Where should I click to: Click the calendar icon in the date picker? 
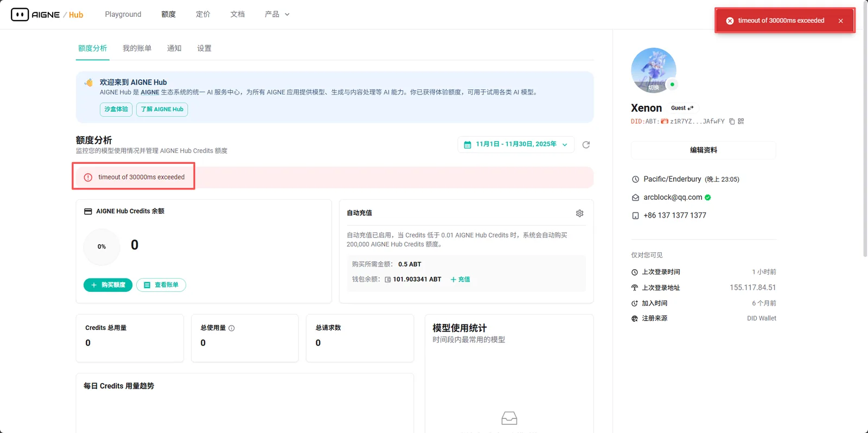coord(467,145)
